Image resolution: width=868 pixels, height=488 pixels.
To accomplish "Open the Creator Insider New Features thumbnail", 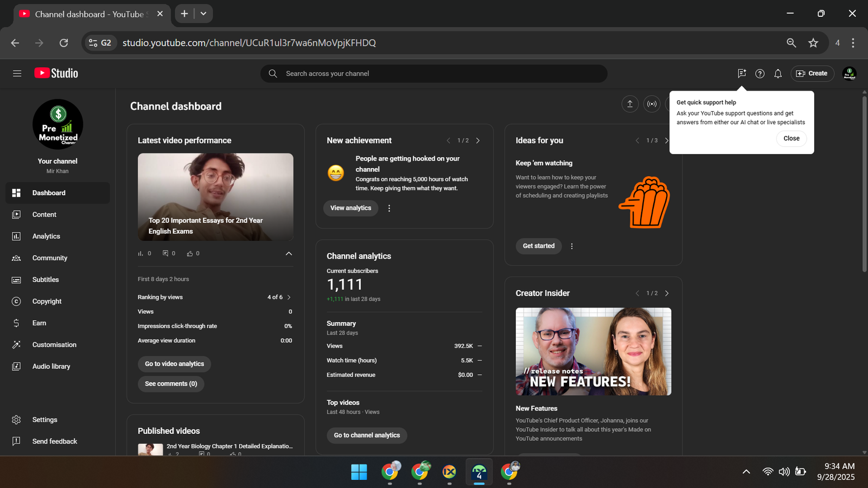I will coord(593,351).
